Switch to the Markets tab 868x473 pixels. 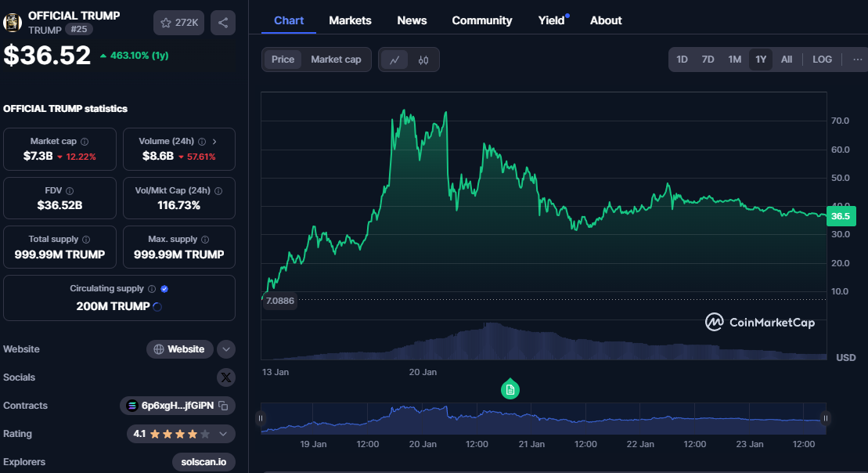[350, 20]
